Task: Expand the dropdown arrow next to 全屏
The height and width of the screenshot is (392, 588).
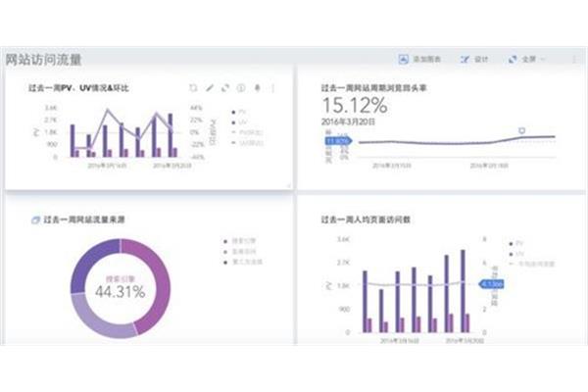Action: [x=543, y=59]
